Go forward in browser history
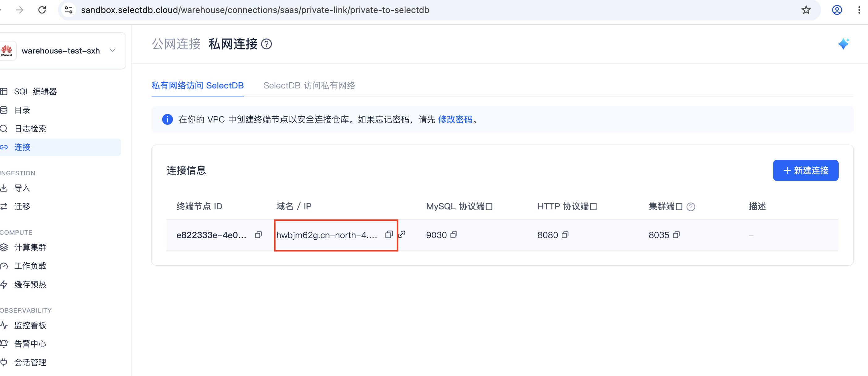Viewport: 868px width, 376px height. (19, 10)
